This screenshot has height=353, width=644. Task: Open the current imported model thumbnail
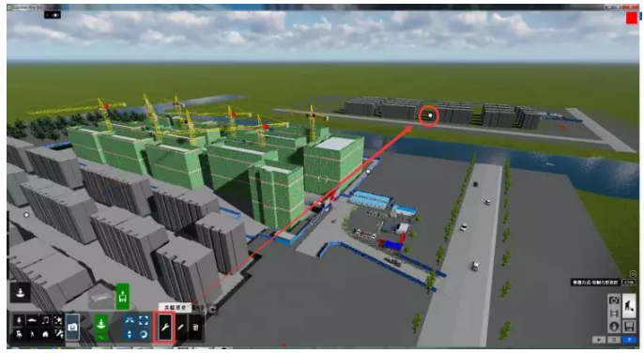101,297
